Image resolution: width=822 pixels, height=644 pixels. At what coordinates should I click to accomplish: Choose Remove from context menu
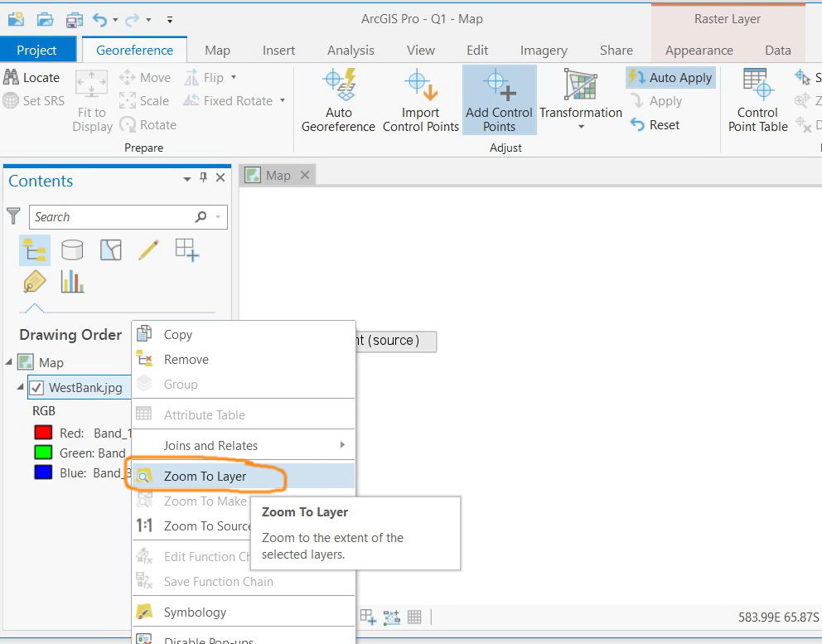[244, 359]
